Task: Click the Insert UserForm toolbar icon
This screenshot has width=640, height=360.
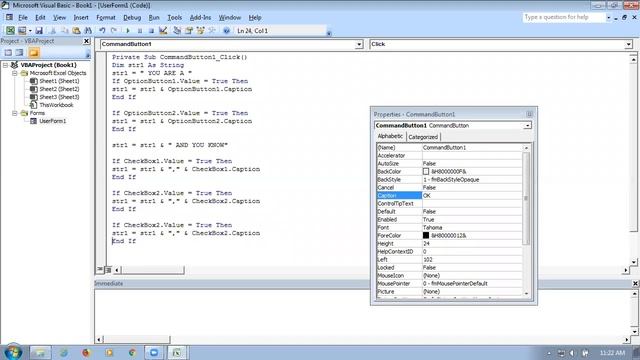Action: [22, 31]
